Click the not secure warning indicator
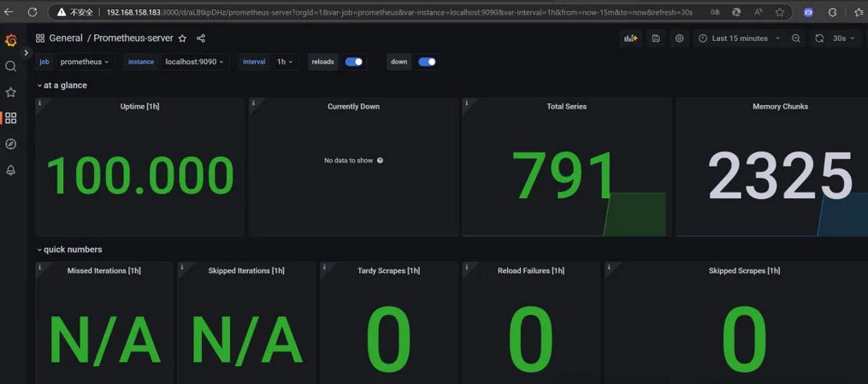This screenshot has width=868, height=384. coord(76,12)
